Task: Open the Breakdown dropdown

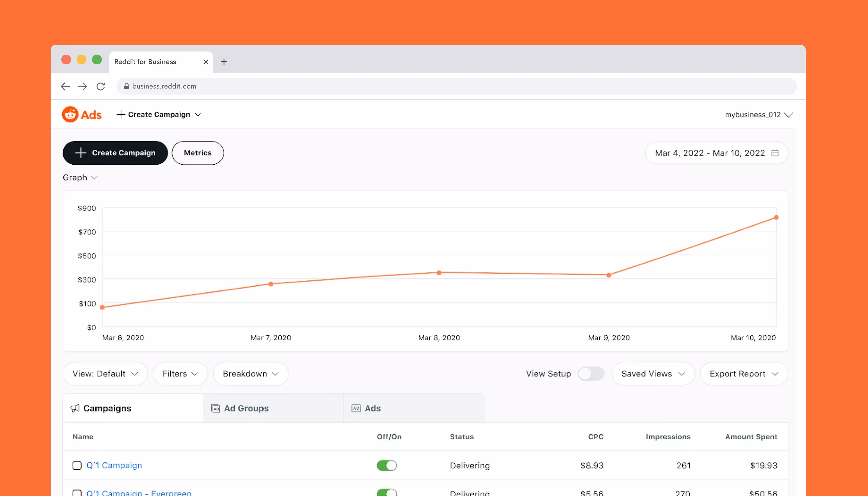Action: click(x=250, y=373)
